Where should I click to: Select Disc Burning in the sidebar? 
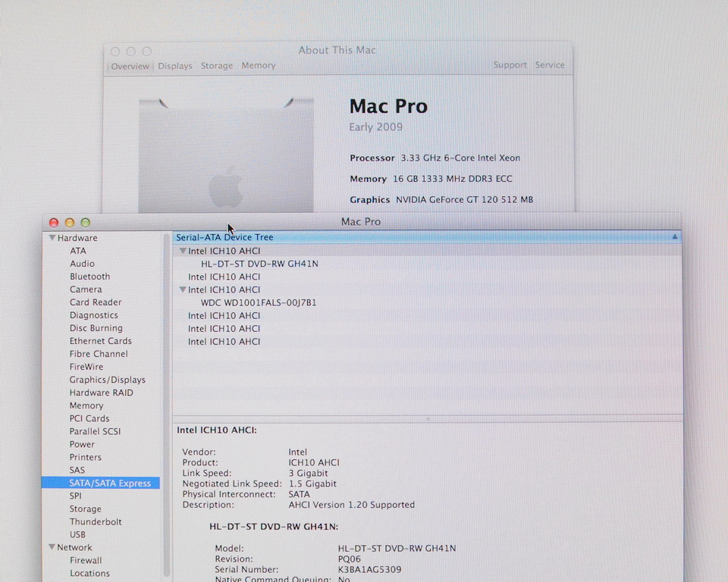(96, 328)
